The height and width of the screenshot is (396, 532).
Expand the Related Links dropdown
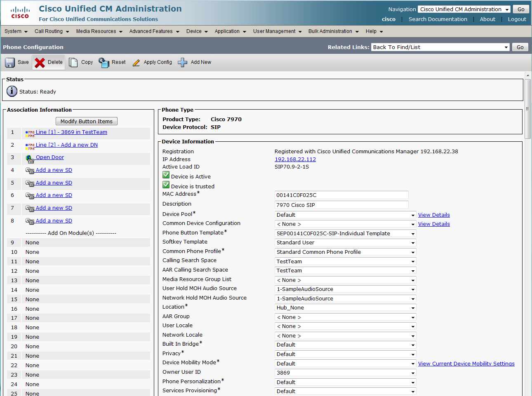[440, 47]
